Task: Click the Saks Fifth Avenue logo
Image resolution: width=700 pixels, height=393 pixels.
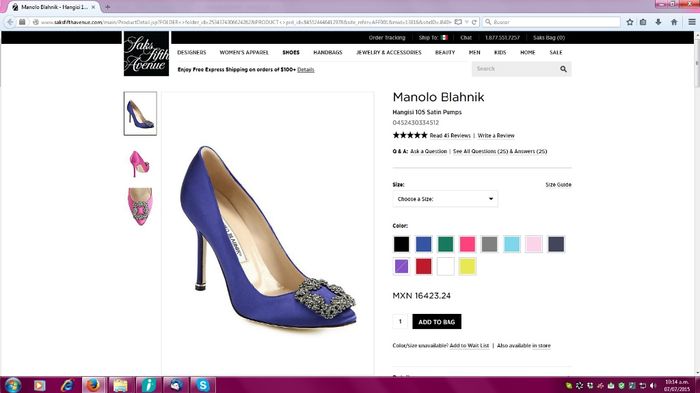Action: pyautogui.click(x=146, y=54)
